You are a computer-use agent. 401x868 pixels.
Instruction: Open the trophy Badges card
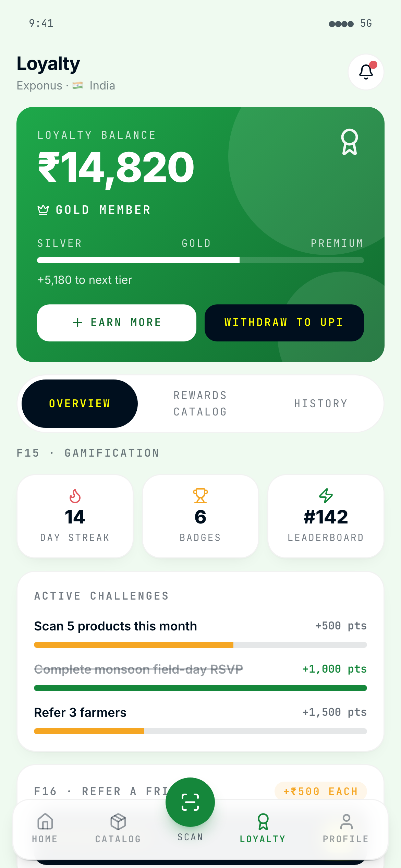pos(200,516)
